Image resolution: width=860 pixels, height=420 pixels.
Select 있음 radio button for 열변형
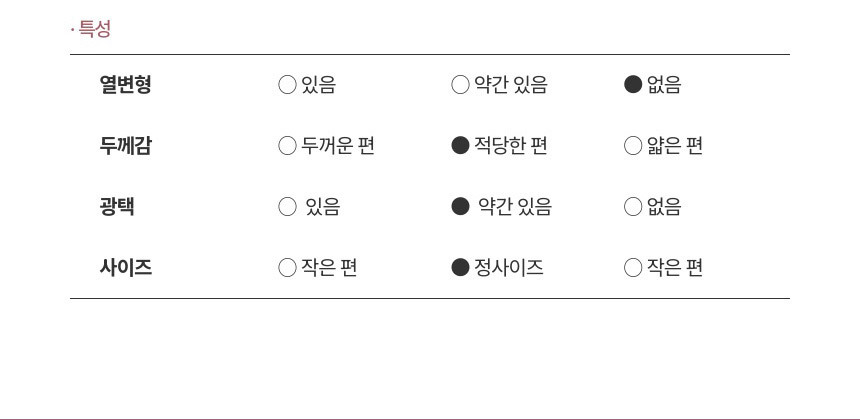[287, 85]
